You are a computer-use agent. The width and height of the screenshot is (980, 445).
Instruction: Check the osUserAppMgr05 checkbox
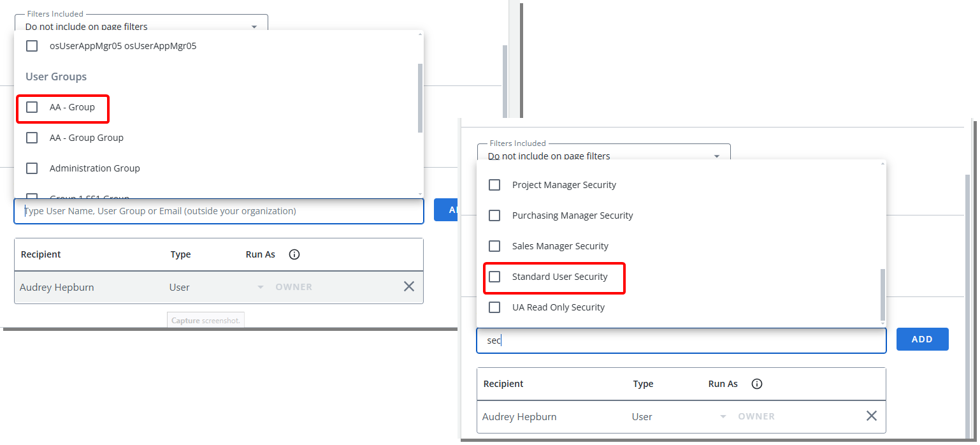point(32,45)
